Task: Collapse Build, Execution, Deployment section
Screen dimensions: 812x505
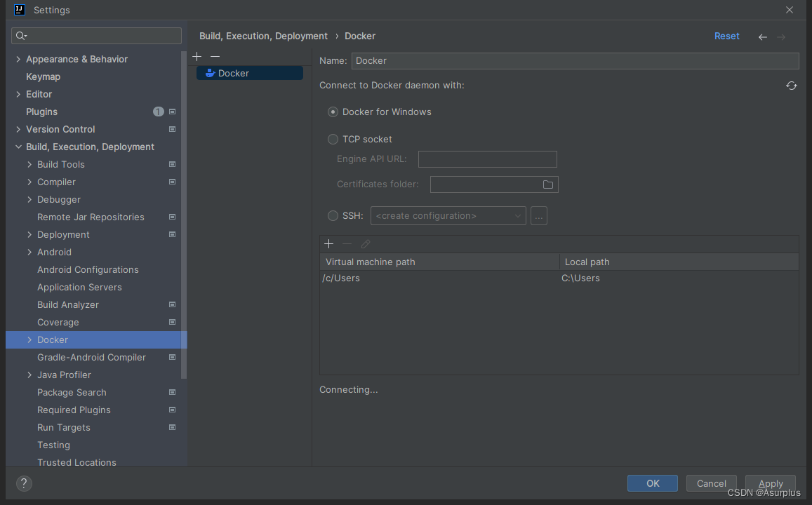Action: click(18, 147)
